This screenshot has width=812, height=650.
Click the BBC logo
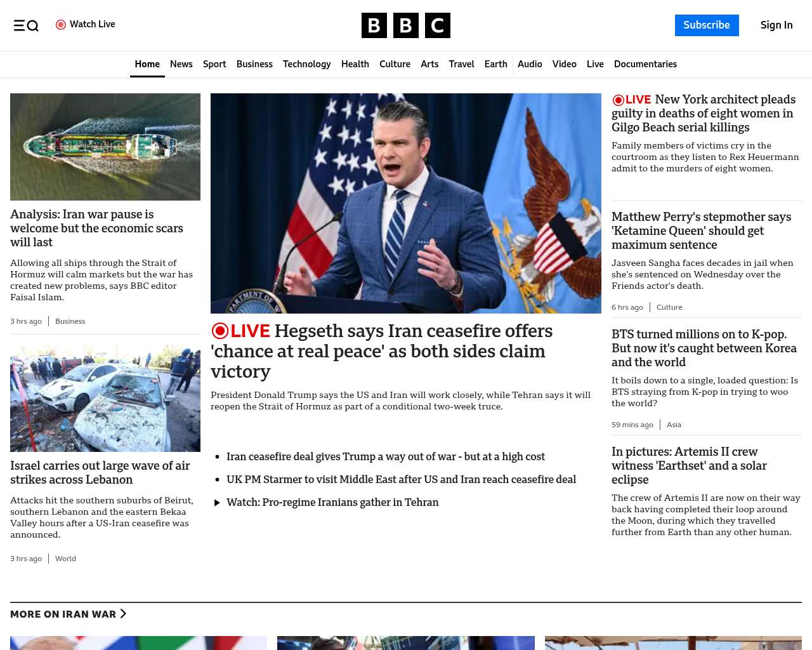405,25
